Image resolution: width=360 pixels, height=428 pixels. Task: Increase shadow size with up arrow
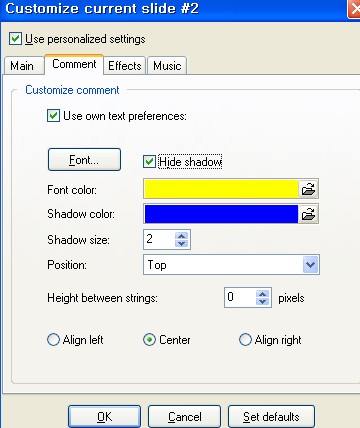coord(182,235)
